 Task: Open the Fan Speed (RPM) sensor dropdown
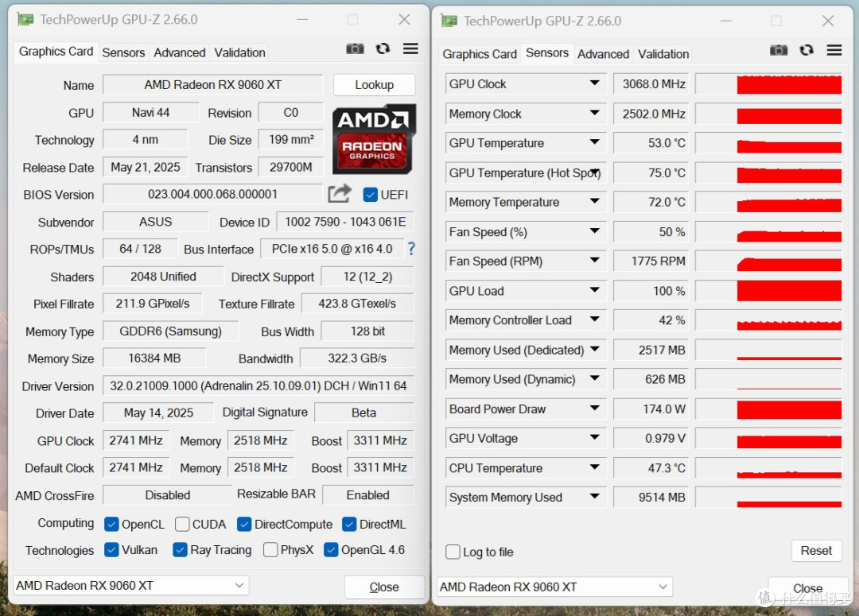tap(594, 260)
